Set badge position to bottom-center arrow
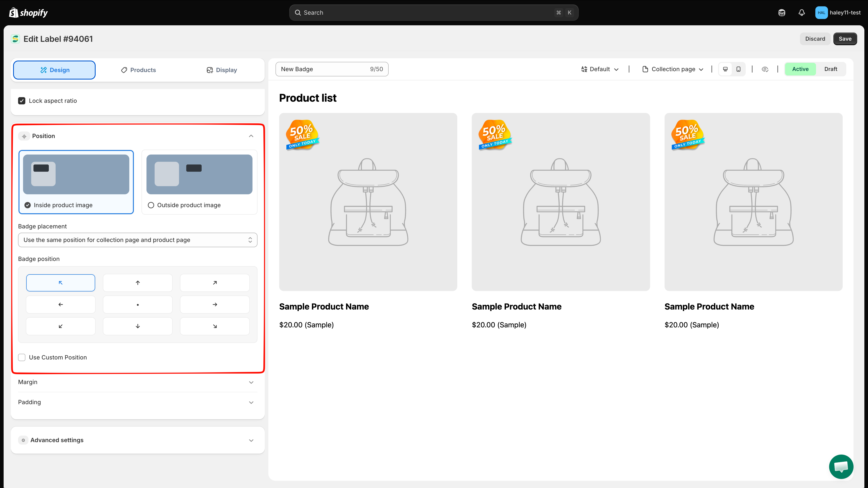The image size is (868, 488). pos(138,326)
